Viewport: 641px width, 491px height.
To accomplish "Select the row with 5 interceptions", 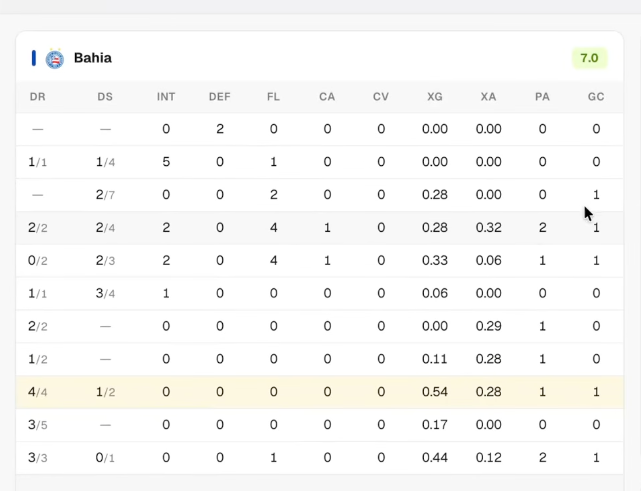I will click(x=320, y=162).
